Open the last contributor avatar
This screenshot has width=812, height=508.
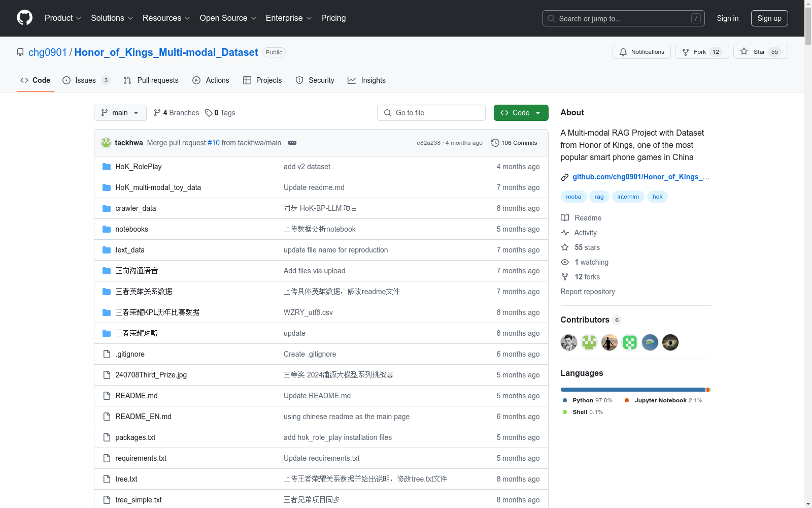[x=670, y=342]
